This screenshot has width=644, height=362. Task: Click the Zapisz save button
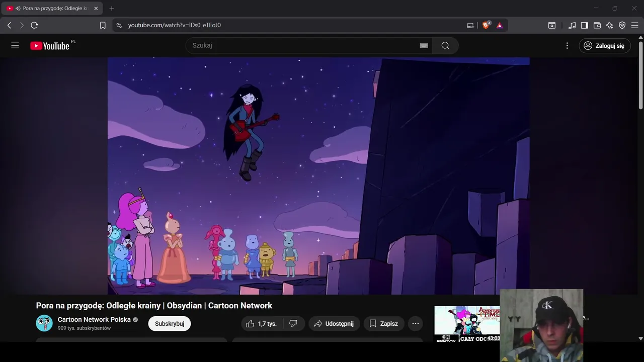coord(384,324)
